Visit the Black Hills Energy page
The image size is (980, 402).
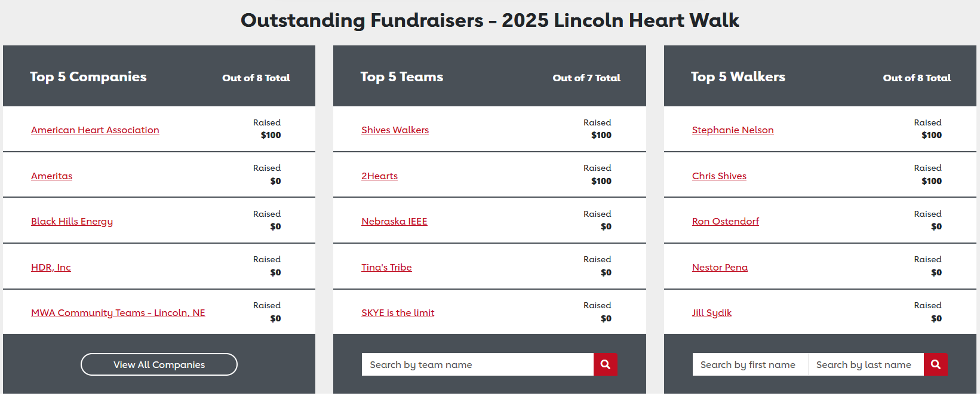(72, 222)
